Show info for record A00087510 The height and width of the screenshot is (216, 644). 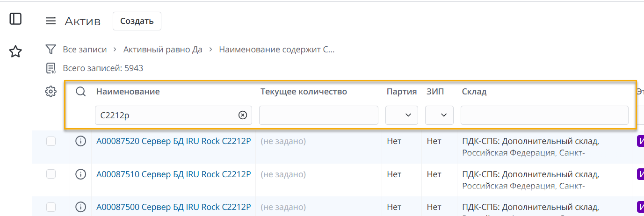click(x=81, y=174)
